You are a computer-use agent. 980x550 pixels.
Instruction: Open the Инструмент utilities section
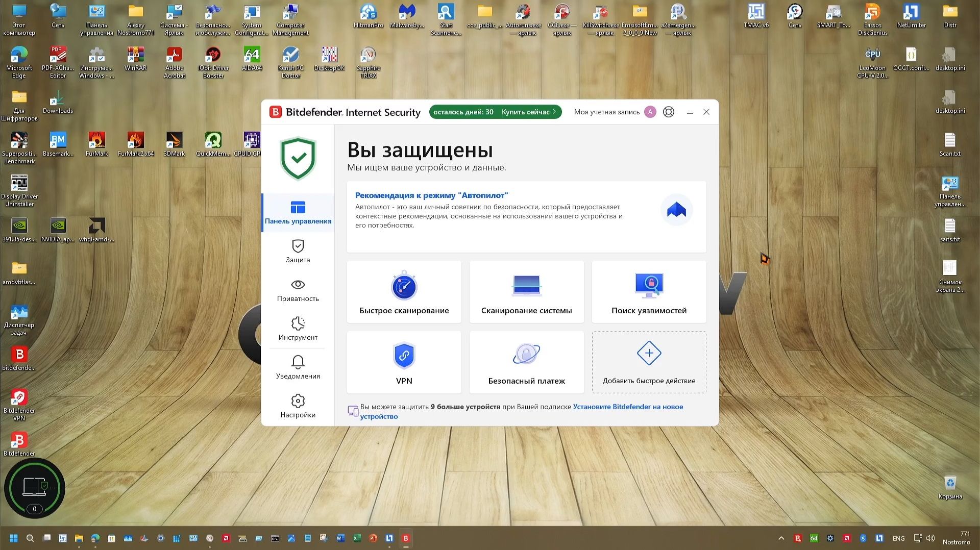(298, 329)
